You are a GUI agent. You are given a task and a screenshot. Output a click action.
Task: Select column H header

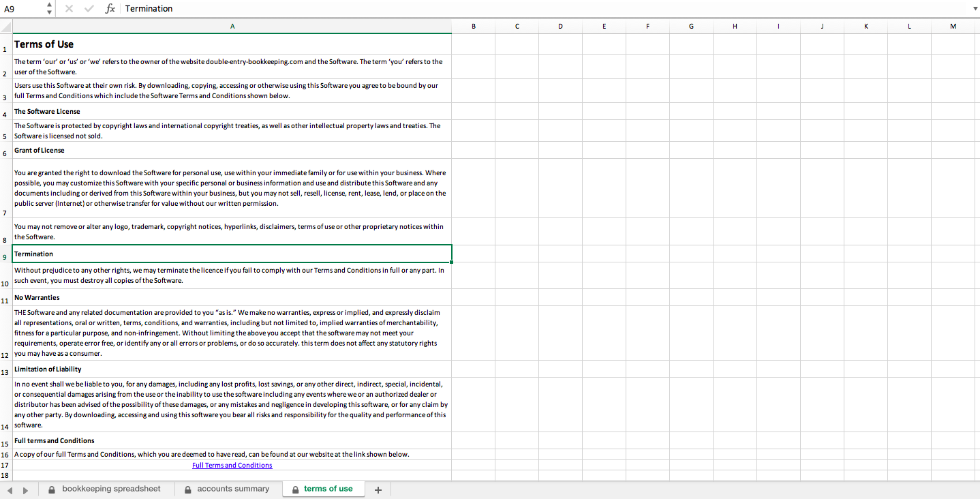coord(735,27)
